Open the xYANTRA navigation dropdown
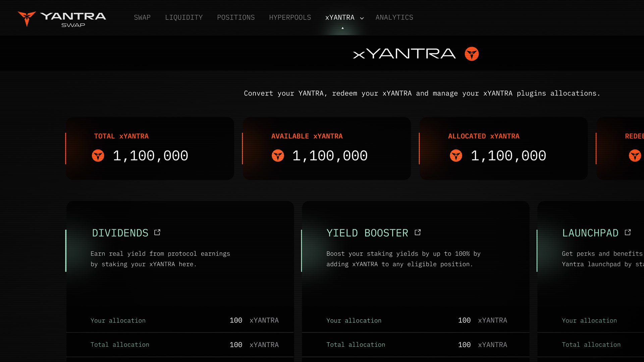 pos(340,17)
